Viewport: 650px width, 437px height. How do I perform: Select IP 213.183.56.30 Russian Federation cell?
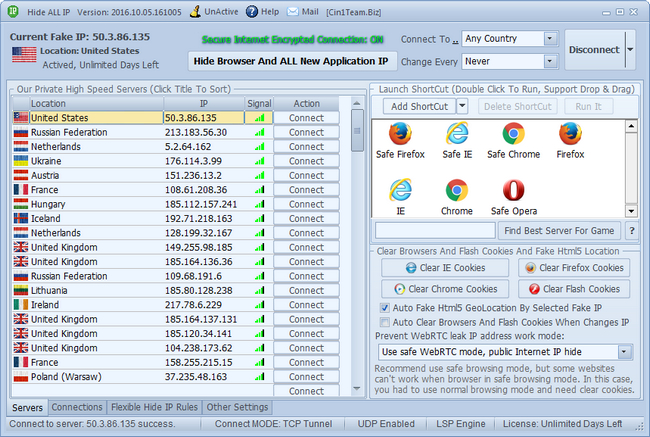point(204,132)
